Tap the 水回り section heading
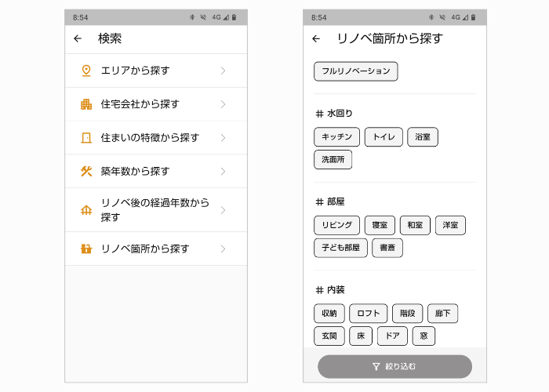The width and height of the screenshot is (549, 392). pyautogui.click(x=334, y=114)
